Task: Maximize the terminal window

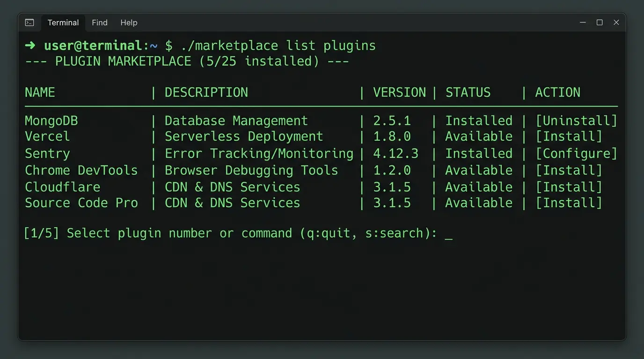Action: 600,22
